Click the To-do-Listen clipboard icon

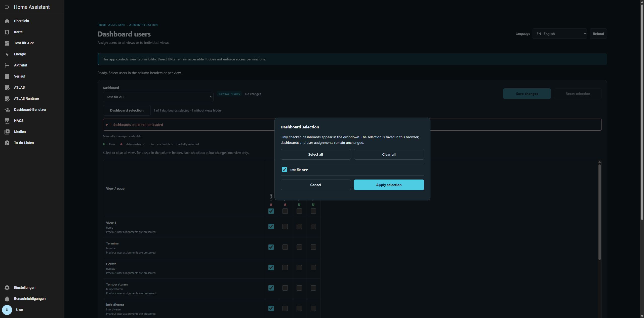click(x=7, y=143)
